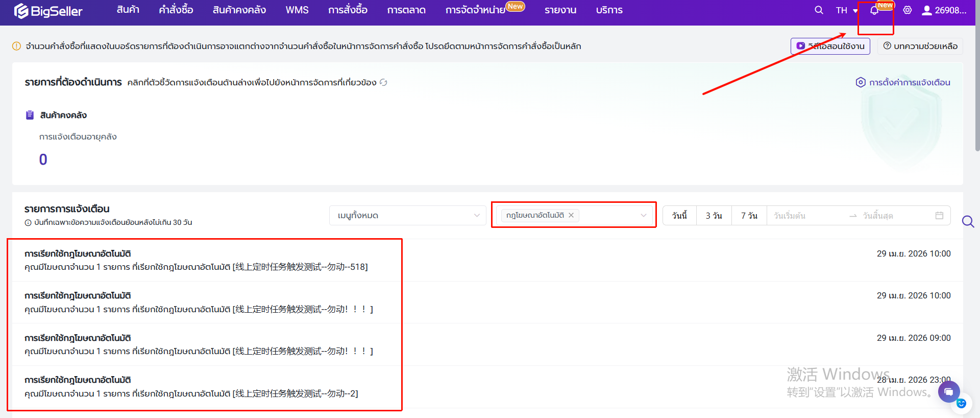The height and width of the screenshot is (418, 980).
Task: Click the BigSeller logo
Action: click(48, 11)
